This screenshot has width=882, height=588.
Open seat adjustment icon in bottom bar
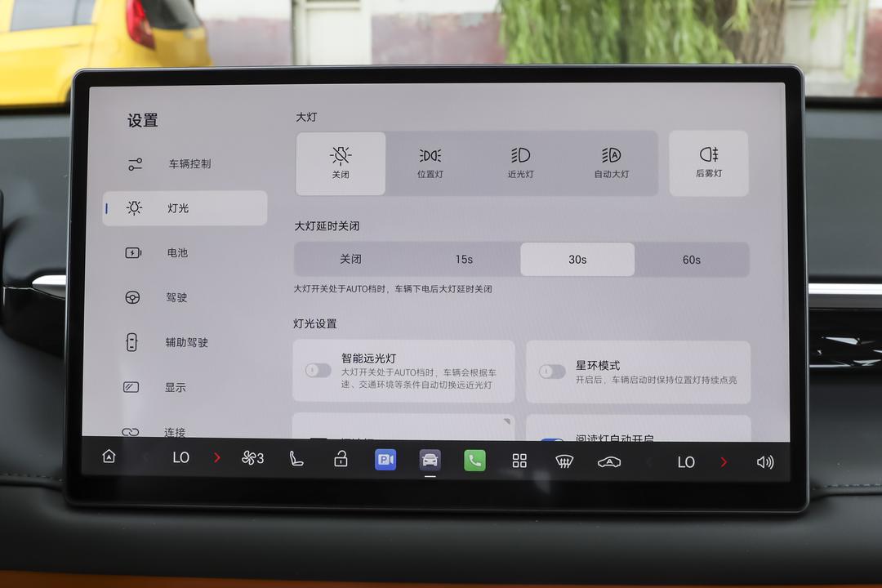click(x=296, y=459)
